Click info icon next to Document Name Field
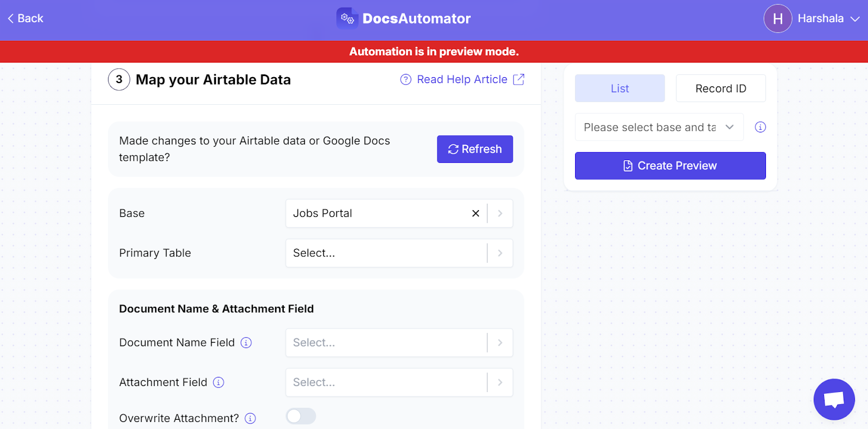Viewport: 868px width, 429px height. click(x=246, y=343)
